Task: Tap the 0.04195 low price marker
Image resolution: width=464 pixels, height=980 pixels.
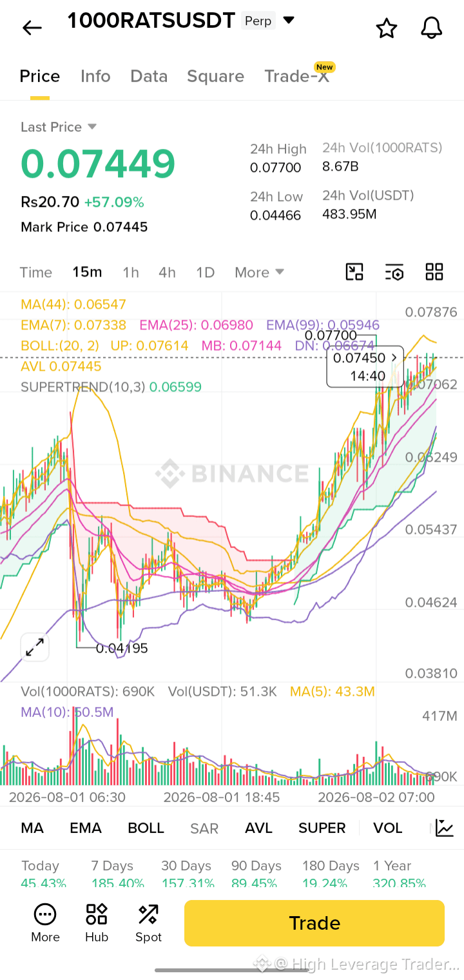Action: point(122,648)
